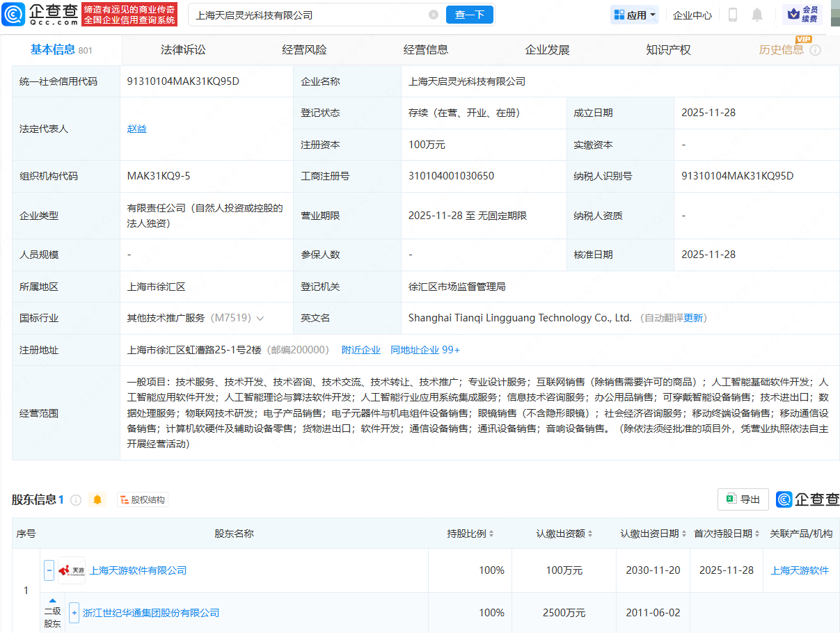Click the 查一下 search button

[469, 15]
